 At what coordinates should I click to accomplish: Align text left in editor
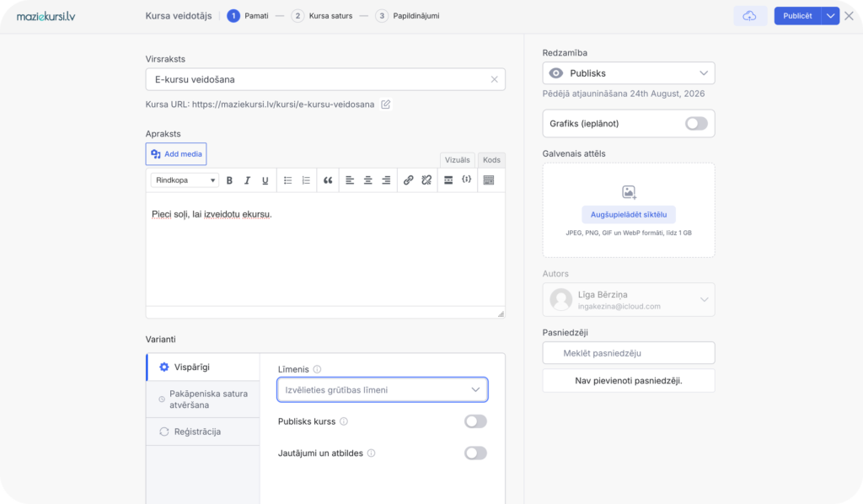pyautogui.click(x=350, y=180)
